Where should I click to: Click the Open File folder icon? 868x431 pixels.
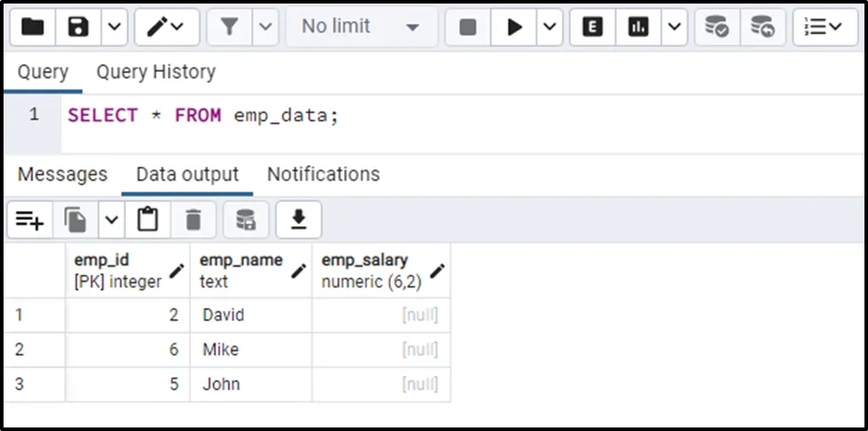[x=33, y=27]
